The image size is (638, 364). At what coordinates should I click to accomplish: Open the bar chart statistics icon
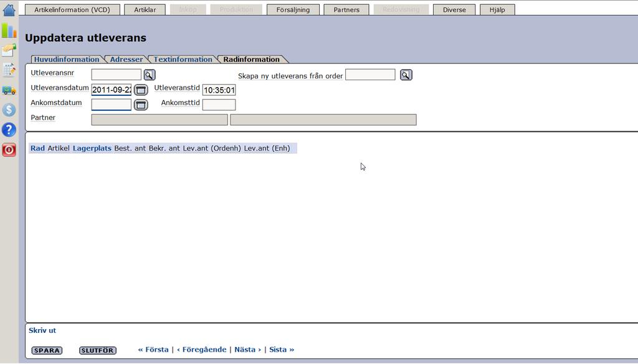click(x=9, y=30)
